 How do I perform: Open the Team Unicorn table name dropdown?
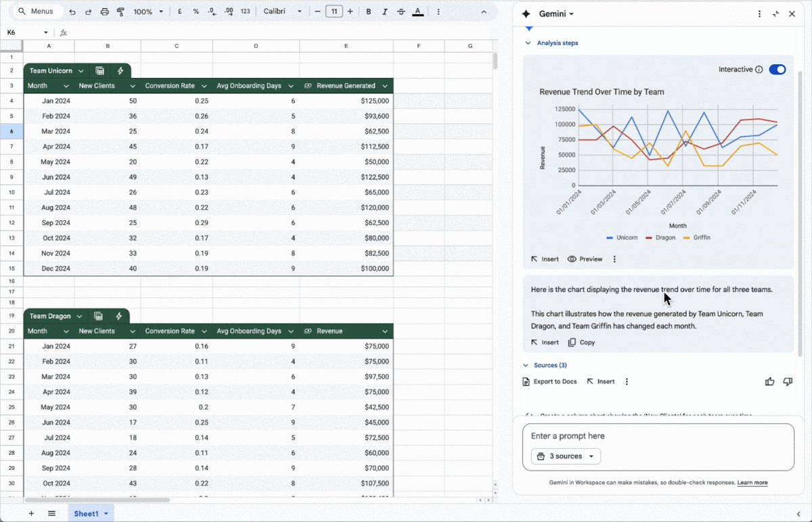click(81, 70)
